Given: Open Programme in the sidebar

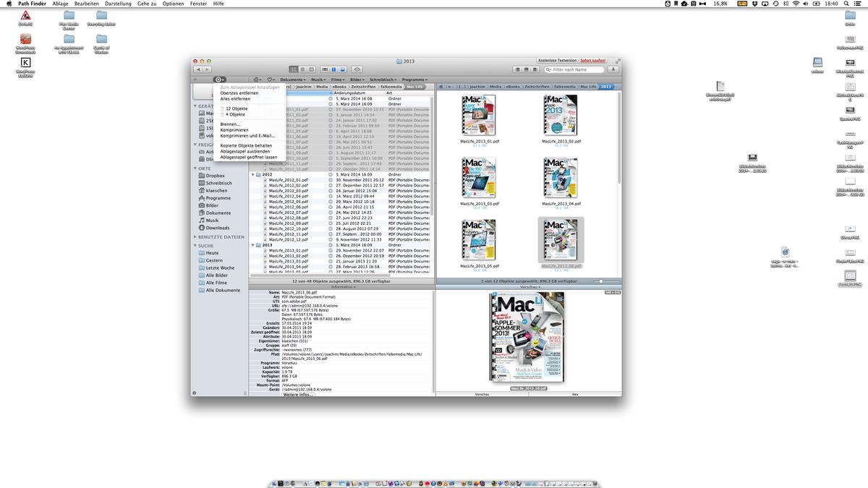Looking at the screenshot, I should [218, 198].
